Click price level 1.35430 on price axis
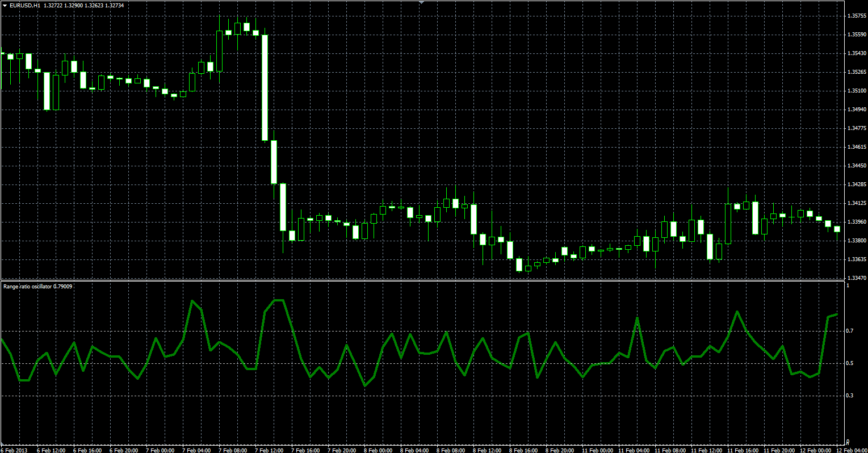This screenshot has height=453, width=868. (856, 53)
